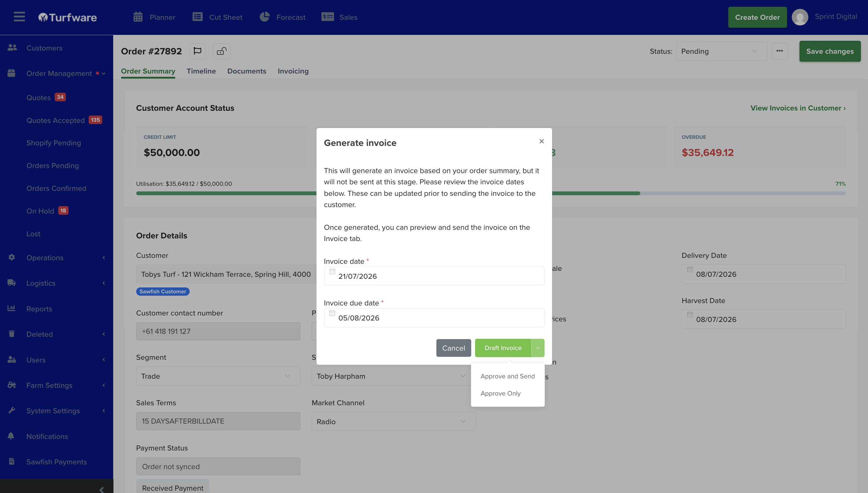868x493 pixels.
Task: Click the Invoice due date field
Action: [x=434, y=318]
